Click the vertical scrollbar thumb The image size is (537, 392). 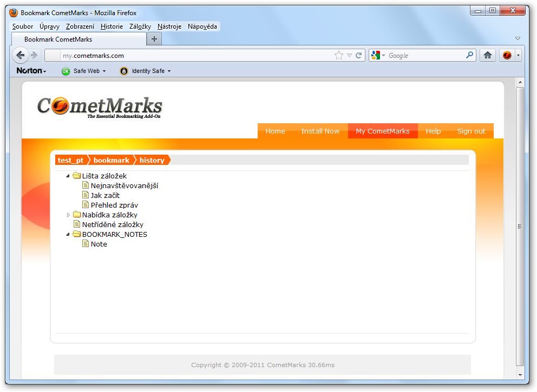point(520,227)
